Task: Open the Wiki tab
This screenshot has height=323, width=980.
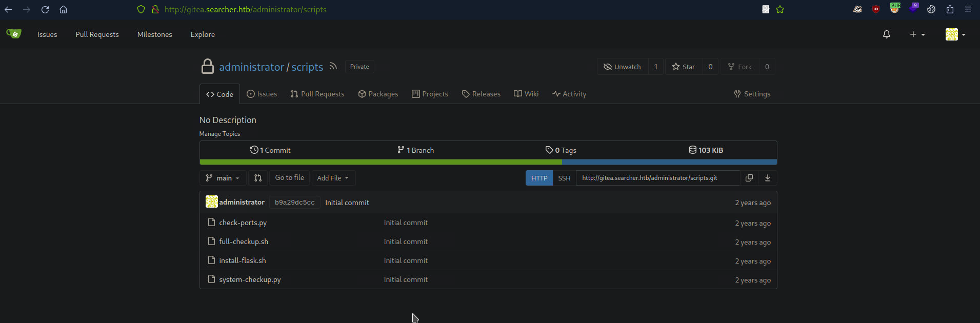Action: (x=526, y=94)
